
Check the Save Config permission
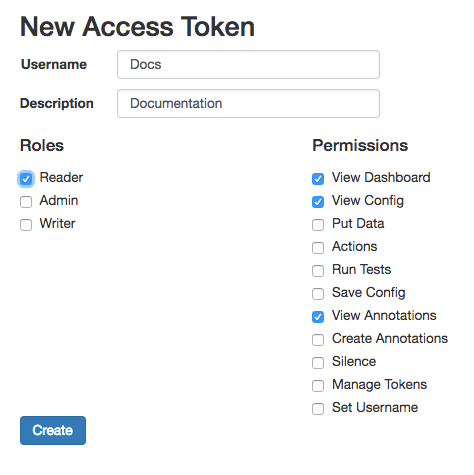[x=318, y=294]
